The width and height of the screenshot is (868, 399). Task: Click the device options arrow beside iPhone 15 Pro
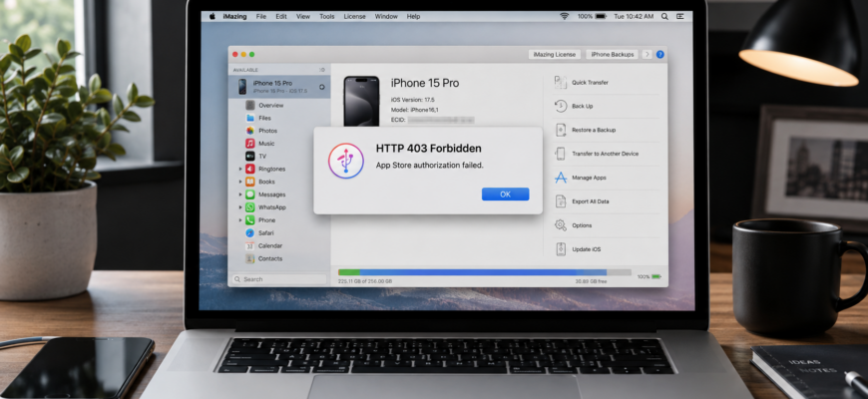321,87
